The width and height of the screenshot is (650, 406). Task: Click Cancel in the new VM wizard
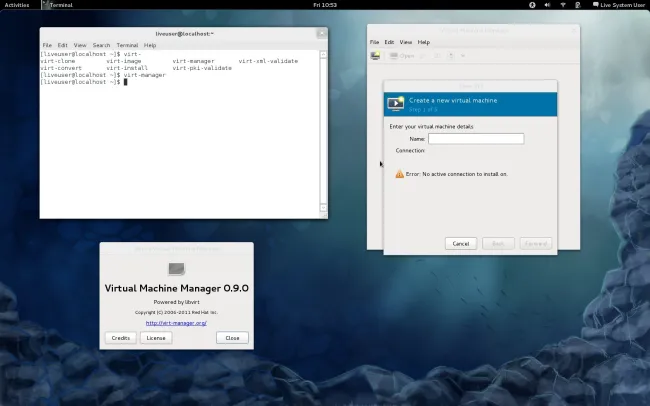pos(461,243)
